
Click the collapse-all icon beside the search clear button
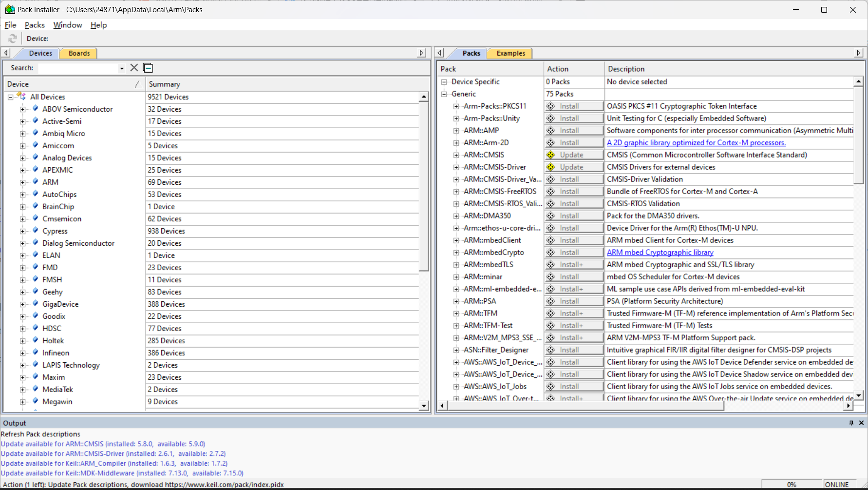point(148,68)
